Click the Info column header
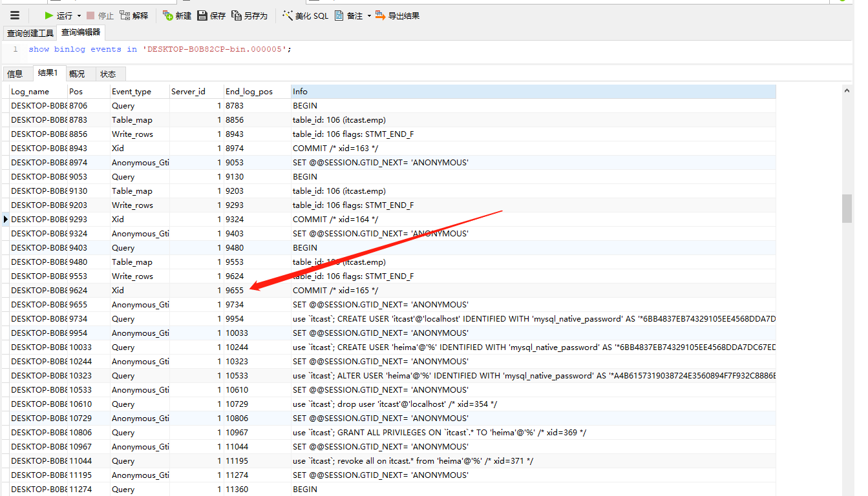Screen dimensions: 868x496 [x=533, y=92]
